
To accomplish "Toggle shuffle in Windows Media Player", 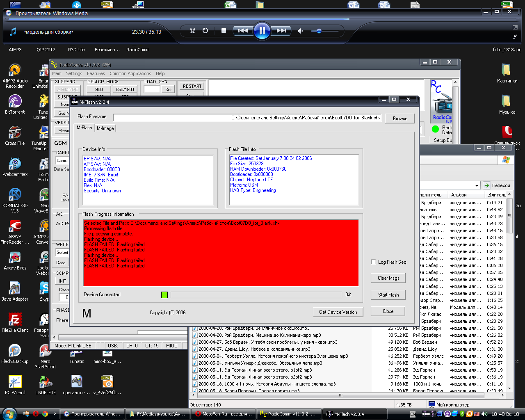I will (192, 31).
